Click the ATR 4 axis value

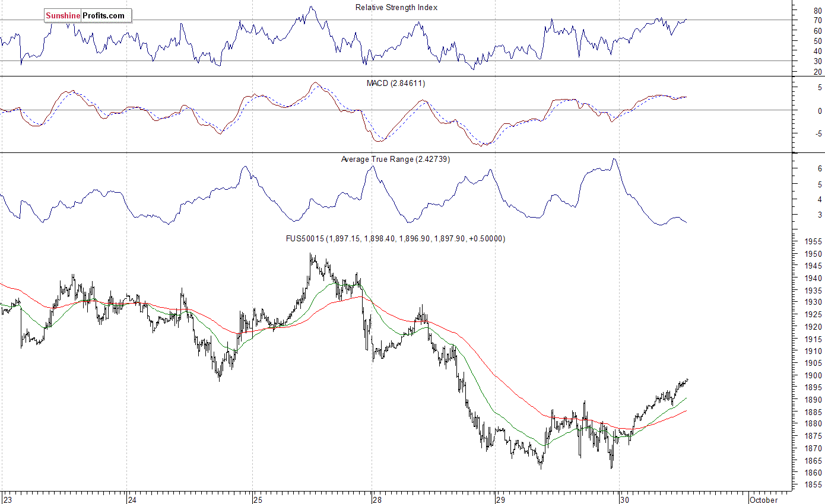(820, 199)
